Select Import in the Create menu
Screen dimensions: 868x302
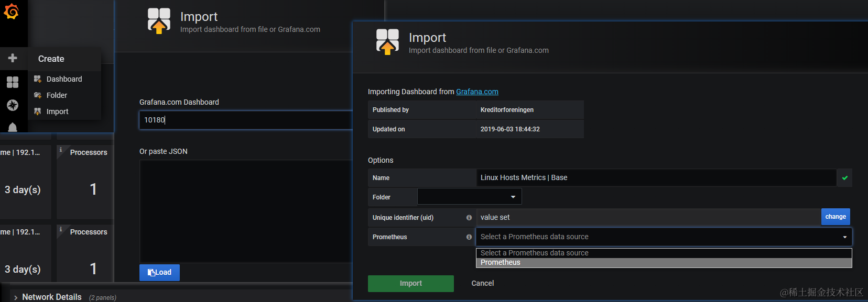(58, 111)
